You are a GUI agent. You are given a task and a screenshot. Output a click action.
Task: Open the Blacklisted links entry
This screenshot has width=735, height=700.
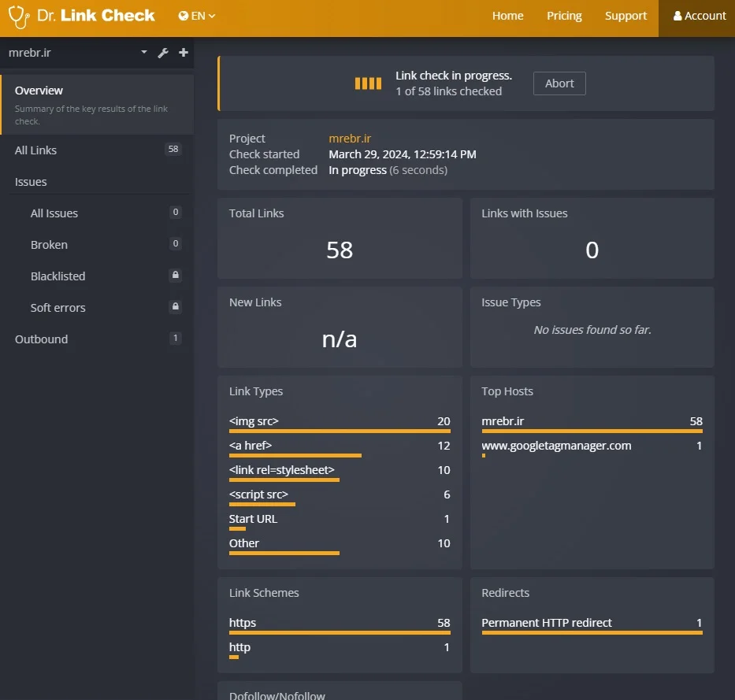(97, 276)
